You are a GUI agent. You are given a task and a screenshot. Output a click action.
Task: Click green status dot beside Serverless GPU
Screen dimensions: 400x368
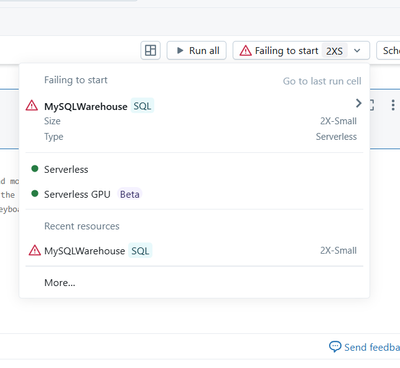[35, 193]
